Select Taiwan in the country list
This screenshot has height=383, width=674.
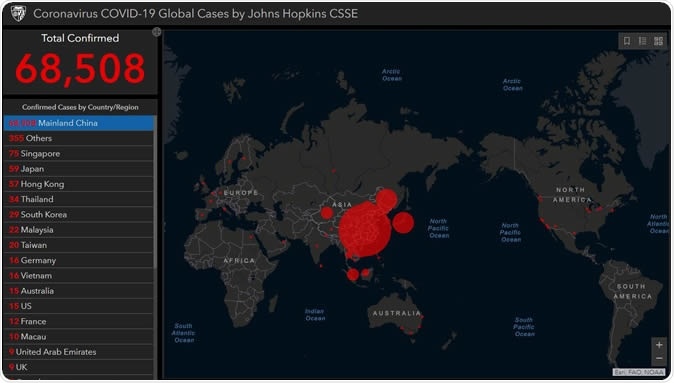(x=79, y=245)
